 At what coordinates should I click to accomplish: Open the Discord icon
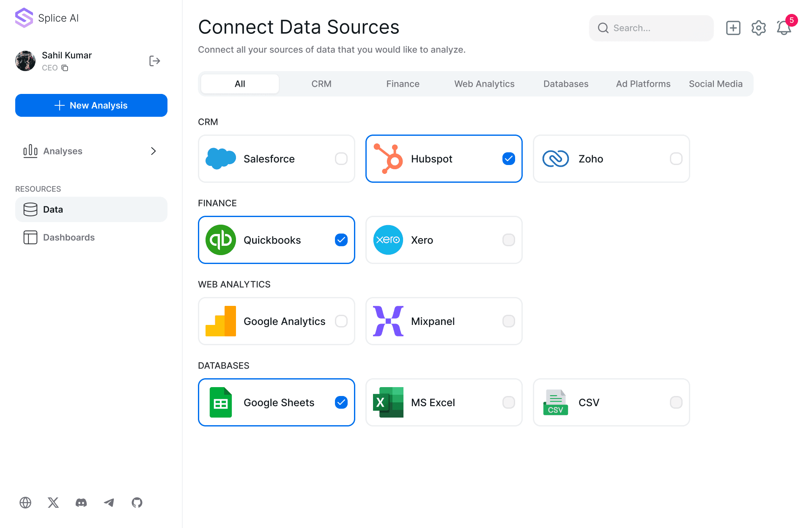coord(81,503)
